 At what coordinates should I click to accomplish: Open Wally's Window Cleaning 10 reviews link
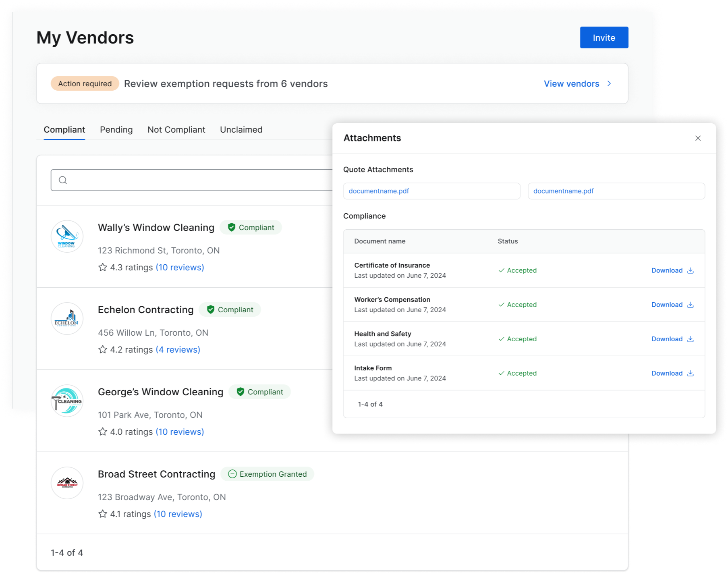pos(180,268)
